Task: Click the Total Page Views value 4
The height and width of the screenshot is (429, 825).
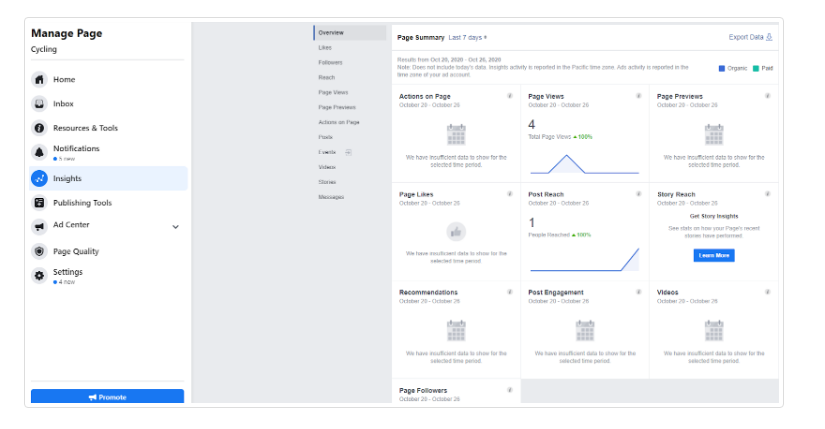Action: pos(531,124)
